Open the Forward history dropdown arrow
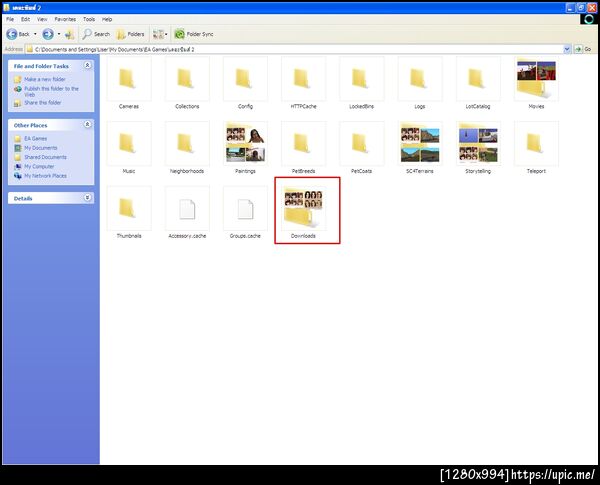The image size is (600, 485). [59, 34]
